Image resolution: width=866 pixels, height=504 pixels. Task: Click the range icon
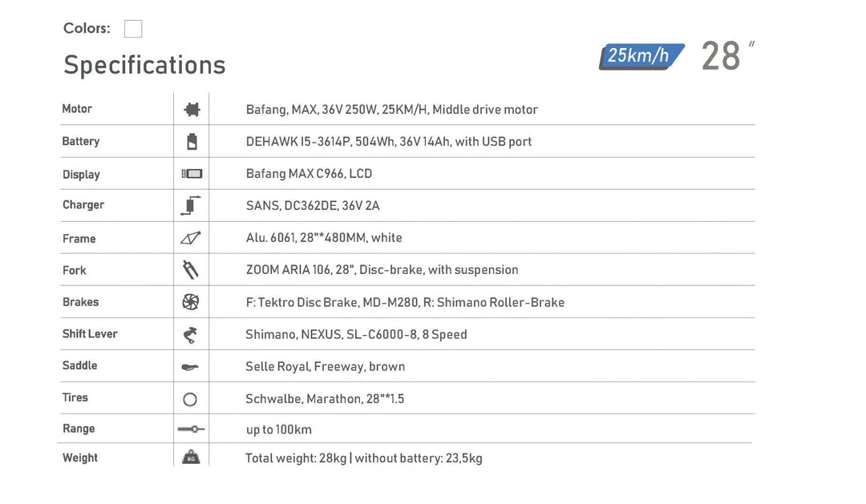click(191, 429)
